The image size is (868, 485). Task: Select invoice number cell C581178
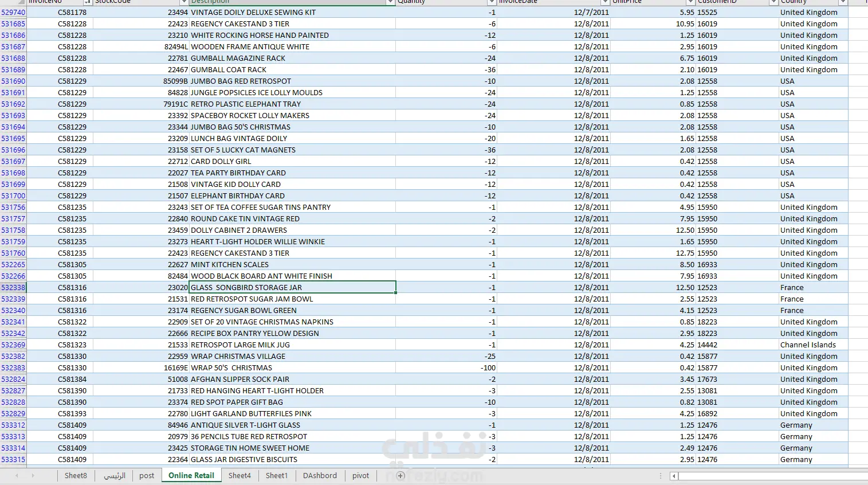60,12
